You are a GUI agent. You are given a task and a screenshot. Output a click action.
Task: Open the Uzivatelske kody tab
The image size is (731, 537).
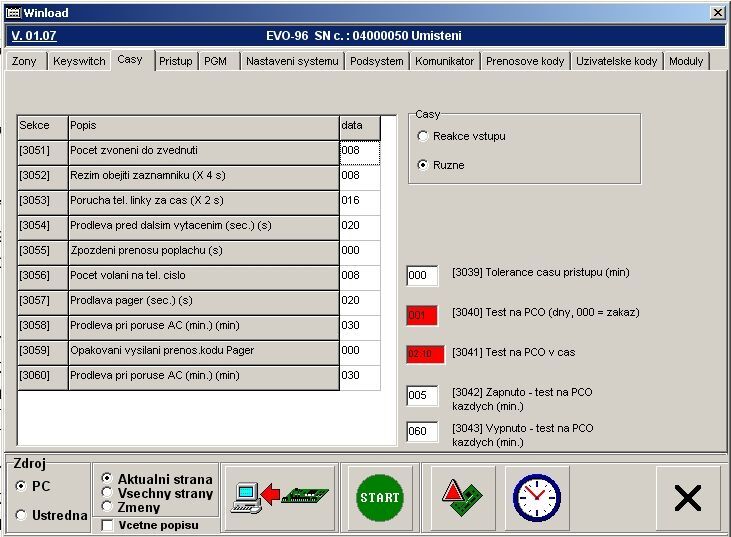coord(616,61)
